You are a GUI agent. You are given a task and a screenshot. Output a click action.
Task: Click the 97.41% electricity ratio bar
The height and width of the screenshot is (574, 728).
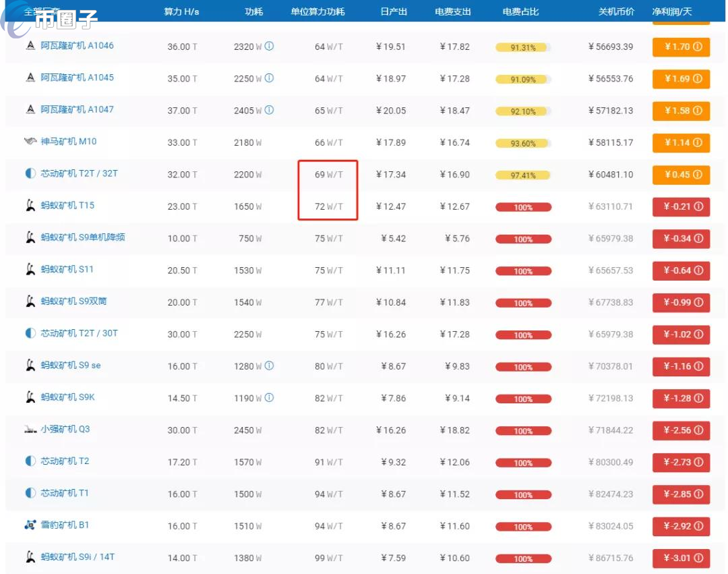point(523,175)
